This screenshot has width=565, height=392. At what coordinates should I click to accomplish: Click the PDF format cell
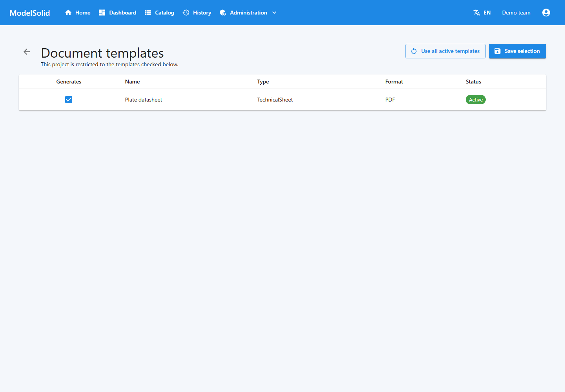click(x=390, y=100)
